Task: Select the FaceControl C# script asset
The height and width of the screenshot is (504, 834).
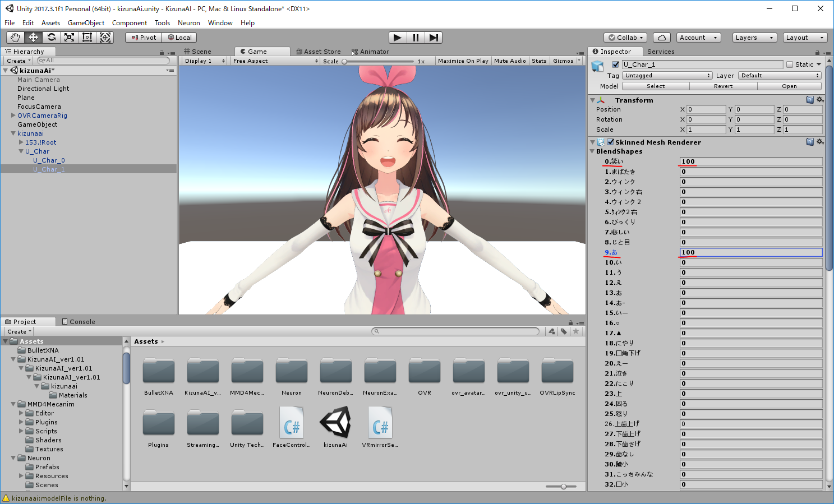Action: pos(292,422)
